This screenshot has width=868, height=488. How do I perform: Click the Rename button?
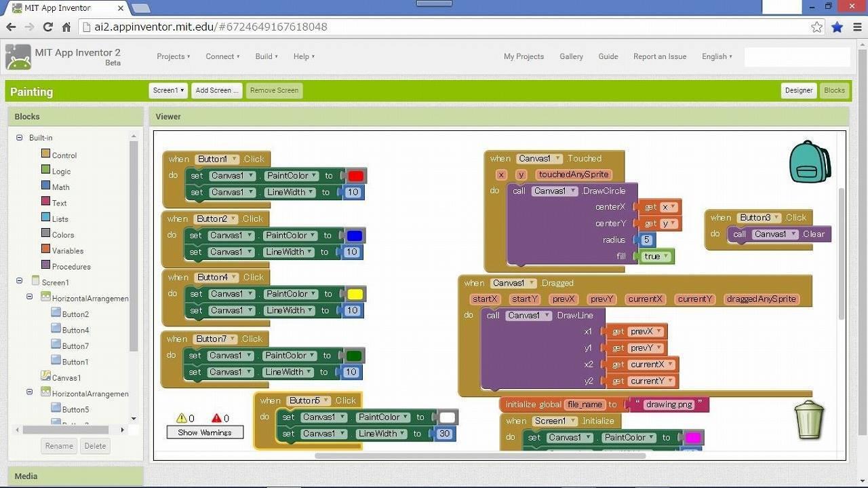point(59,446)
